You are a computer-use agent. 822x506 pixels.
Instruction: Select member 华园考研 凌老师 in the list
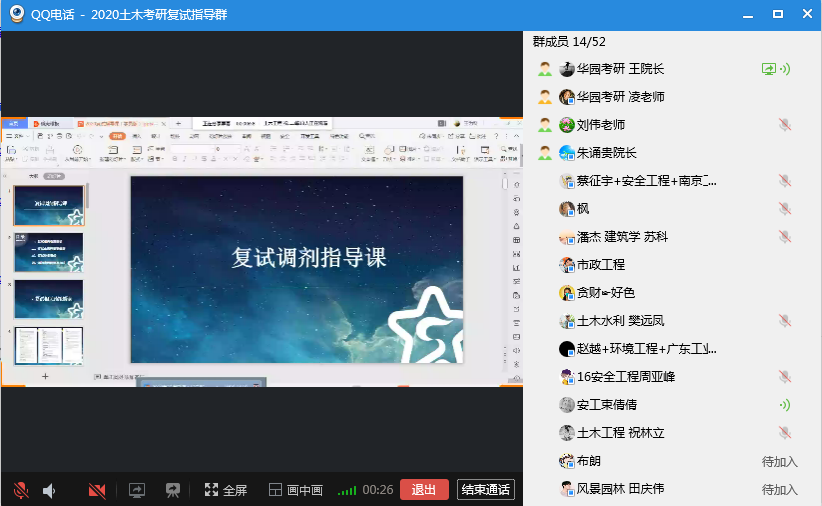pyautogui.click(x=620, y=97)
